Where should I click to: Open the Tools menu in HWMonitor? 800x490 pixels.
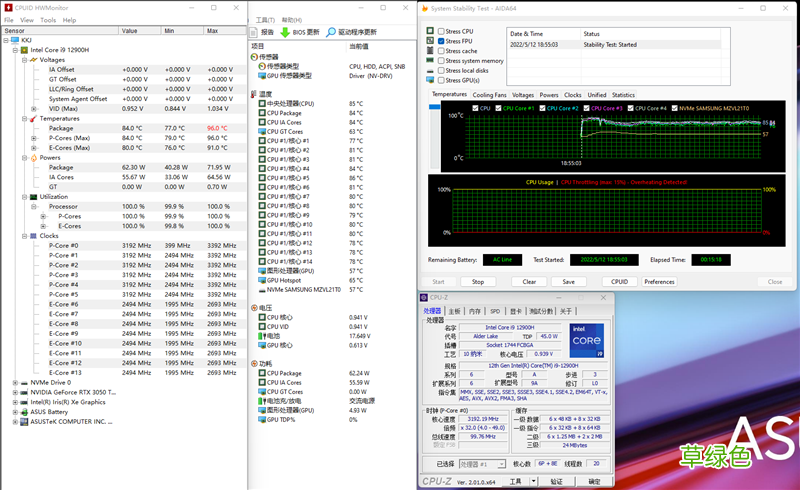pyautogui.click(x=47, y=20)
